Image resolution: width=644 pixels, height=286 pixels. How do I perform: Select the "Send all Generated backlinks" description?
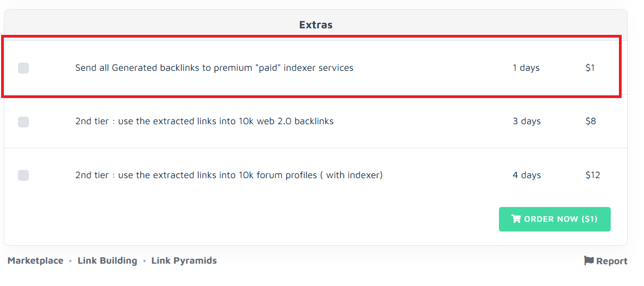coord(214,68)
